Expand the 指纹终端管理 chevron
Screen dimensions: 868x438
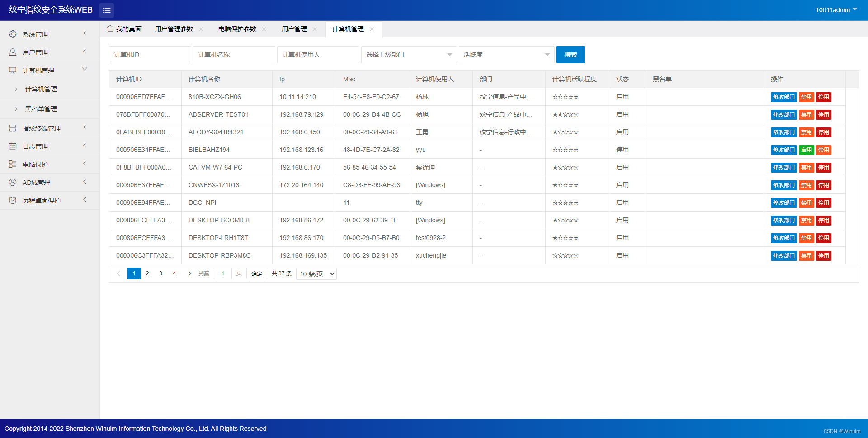click(x=85, y=127)
